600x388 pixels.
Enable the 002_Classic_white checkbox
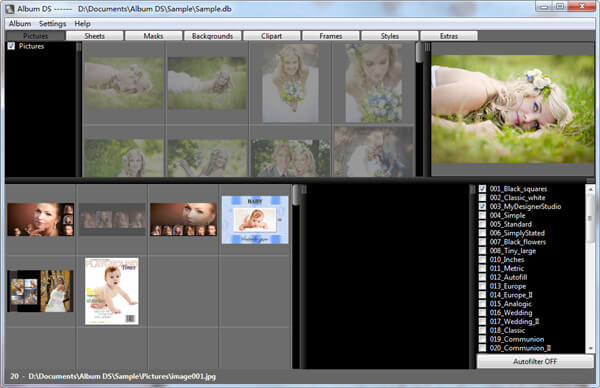coord(483,197)
